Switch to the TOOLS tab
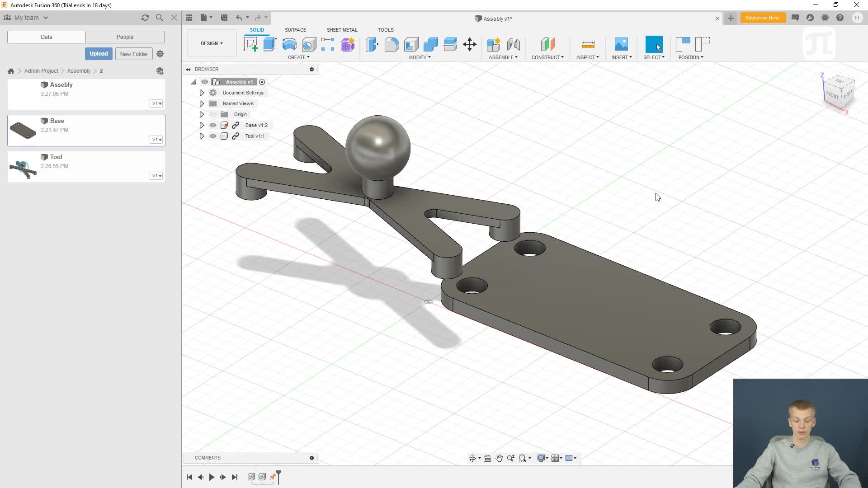Viewport: 868px width, 488px height. [x=386, y=30]
